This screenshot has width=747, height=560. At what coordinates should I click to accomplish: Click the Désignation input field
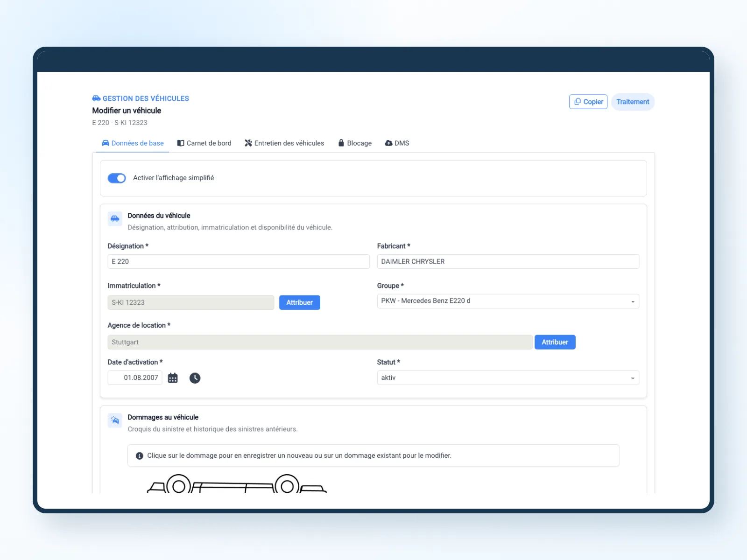coord(239,261)
